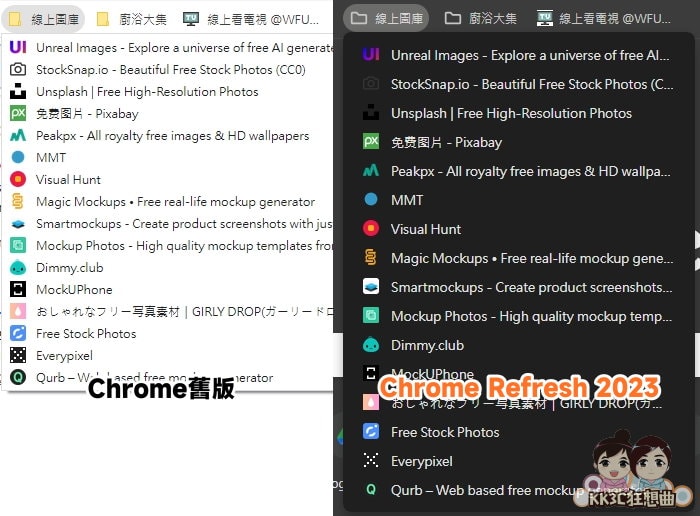Open 免费图片 - Pixabay bookmark in the light menu

[x=168, y=113]
